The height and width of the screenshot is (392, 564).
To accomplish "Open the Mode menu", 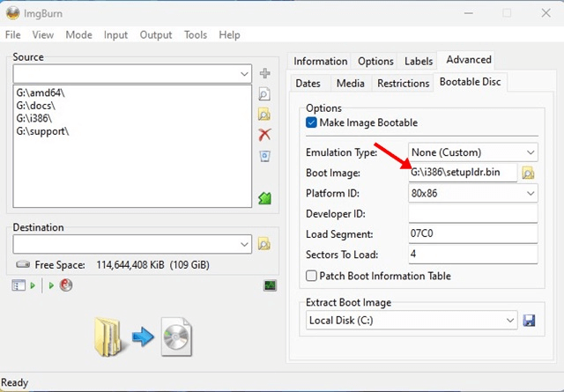I will coord(78,34).
